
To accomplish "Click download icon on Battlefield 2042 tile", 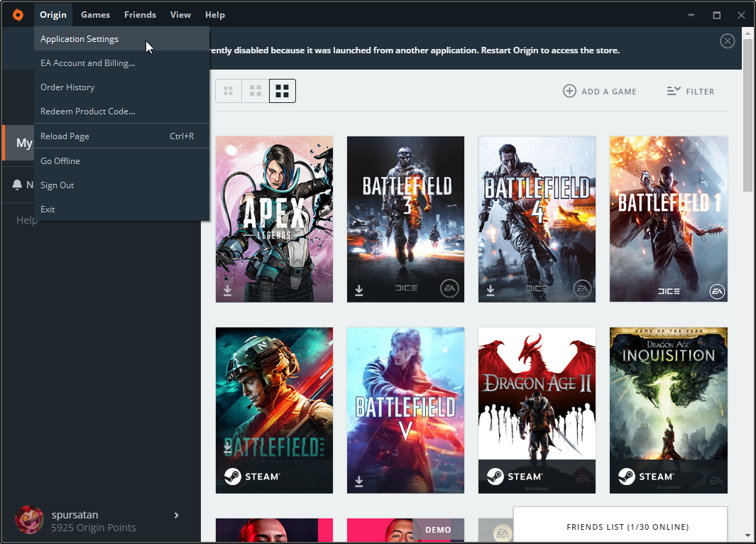I will pos(228,448).
